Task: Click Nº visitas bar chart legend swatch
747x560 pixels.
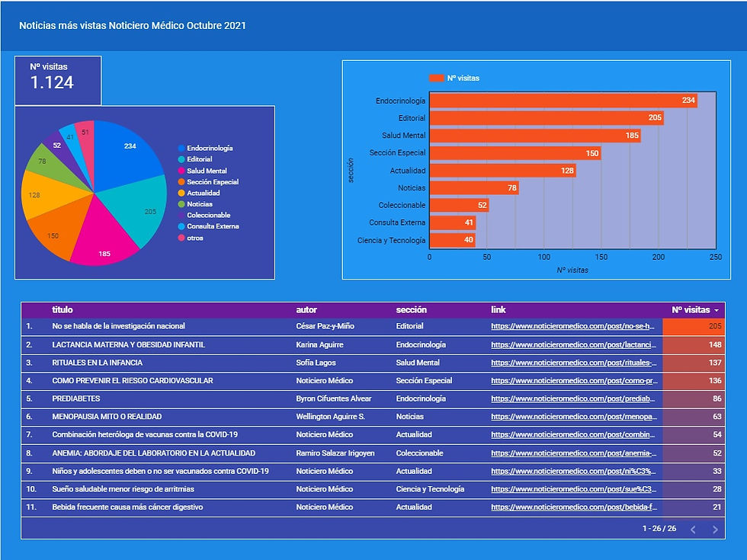Action: click(436, 78)
